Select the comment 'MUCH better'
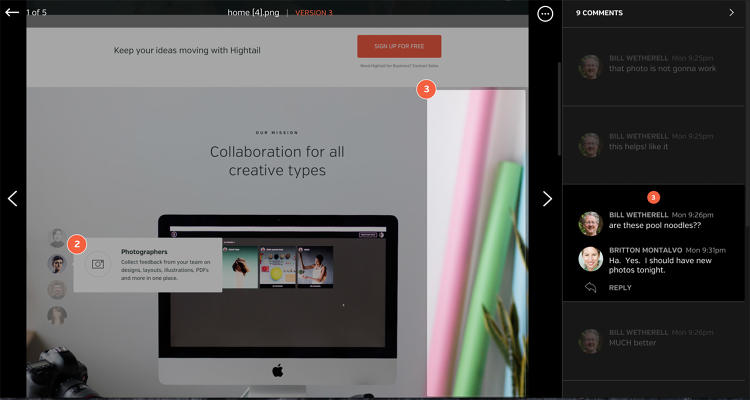Image resolution: width=750 pixels, height=400 pixels. click(632, 343)
